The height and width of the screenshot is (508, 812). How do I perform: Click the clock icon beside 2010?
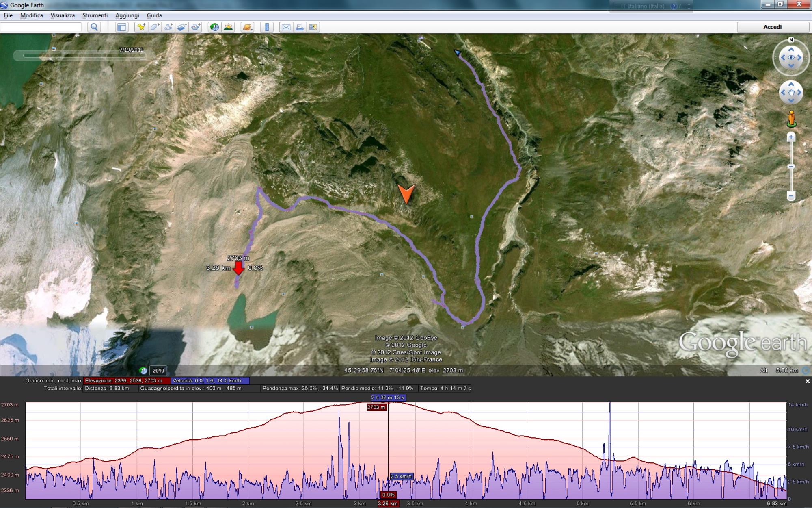[143, 371]
